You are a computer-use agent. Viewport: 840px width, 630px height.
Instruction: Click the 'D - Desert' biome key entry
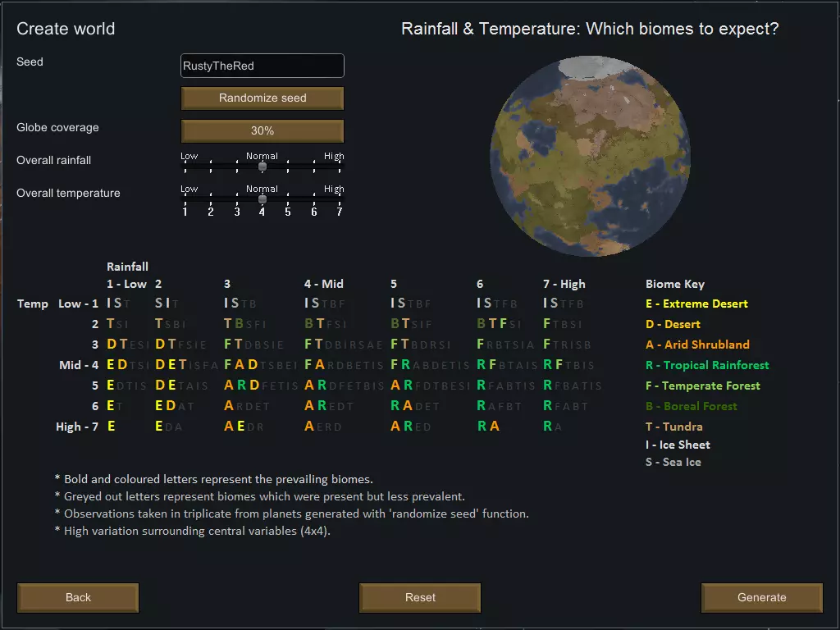coord(673,324)
